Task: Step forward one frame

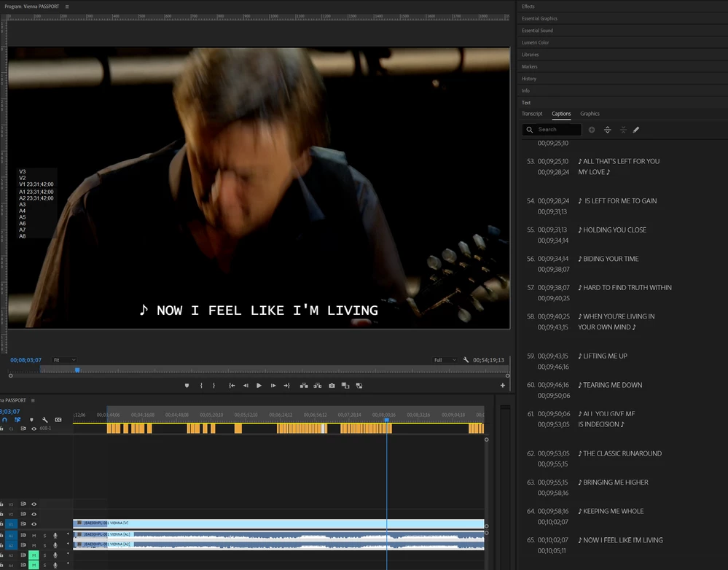Action: pyautogui.click(x=273, y=386)
